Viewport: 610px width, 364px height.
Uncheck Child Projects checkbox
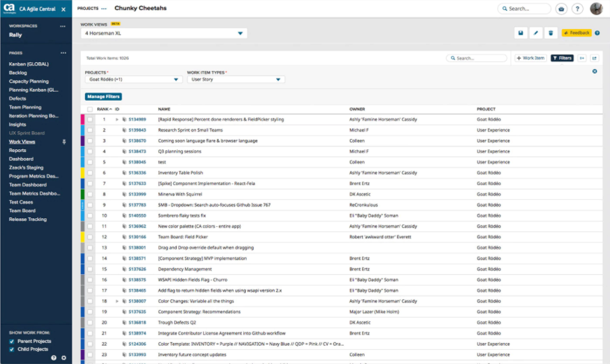pyautogui.click(x=11, y=349)
